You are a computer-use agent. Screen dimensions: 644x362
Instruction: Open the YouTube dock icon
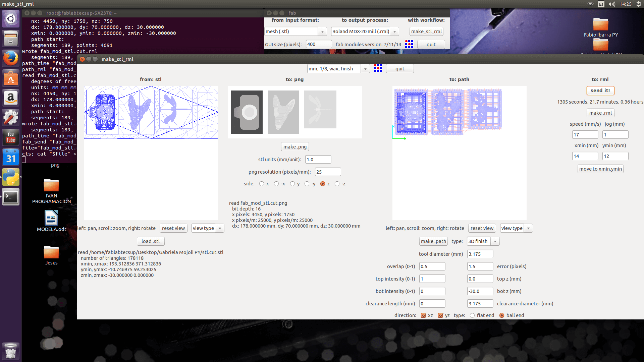click(x=11, y=137)
